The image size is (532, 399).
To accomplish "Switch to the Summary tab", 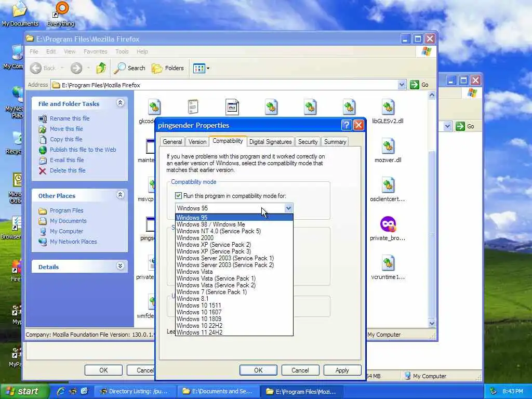I will [335, 142].
